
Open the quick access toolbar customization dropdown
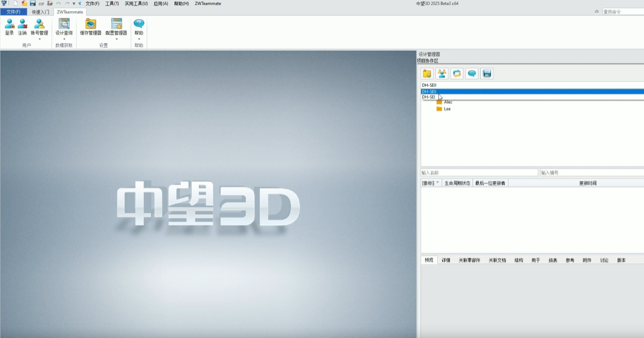pos(73,3)
